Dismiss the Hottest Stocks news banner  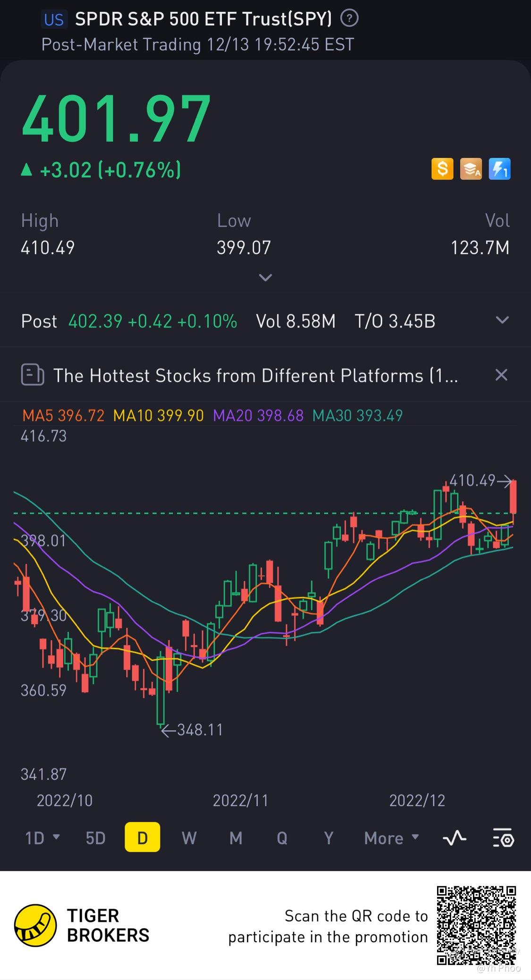[x=501, y=375]
